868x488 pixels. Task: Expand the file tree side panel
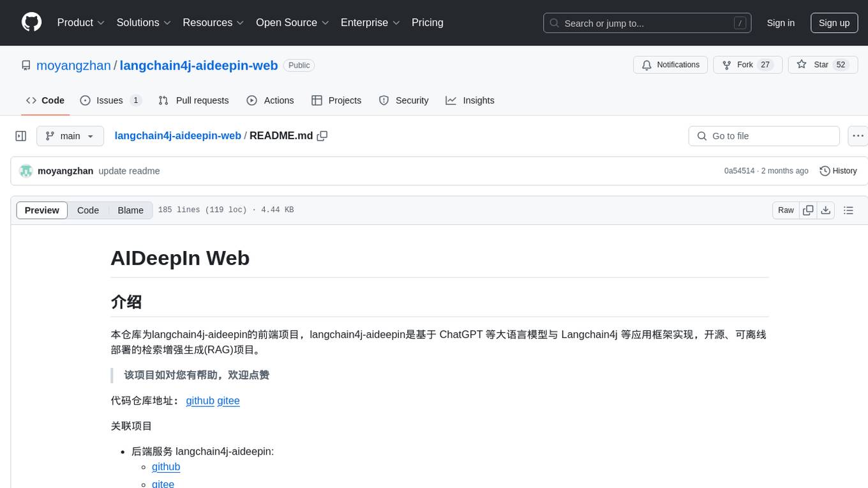(x=21, y=136)
